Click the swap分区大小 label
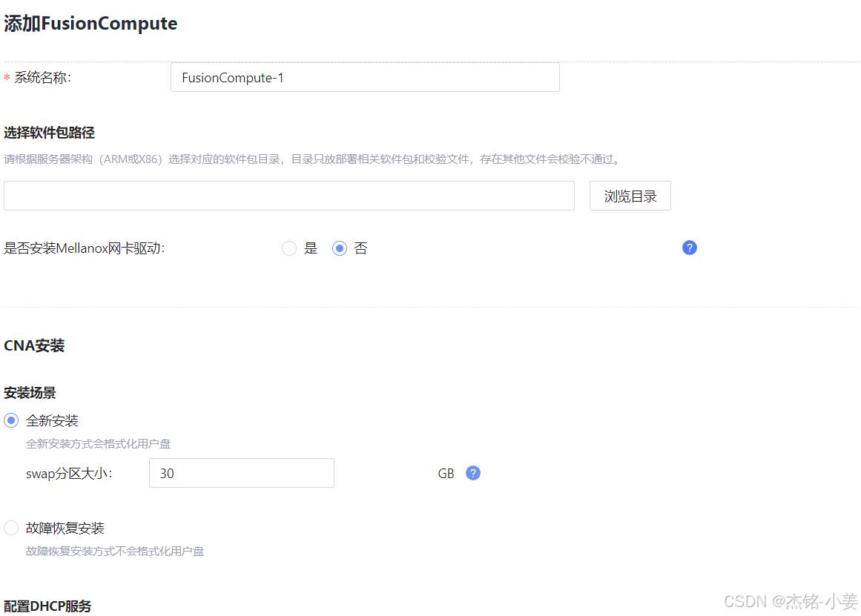 click(69, 473)
